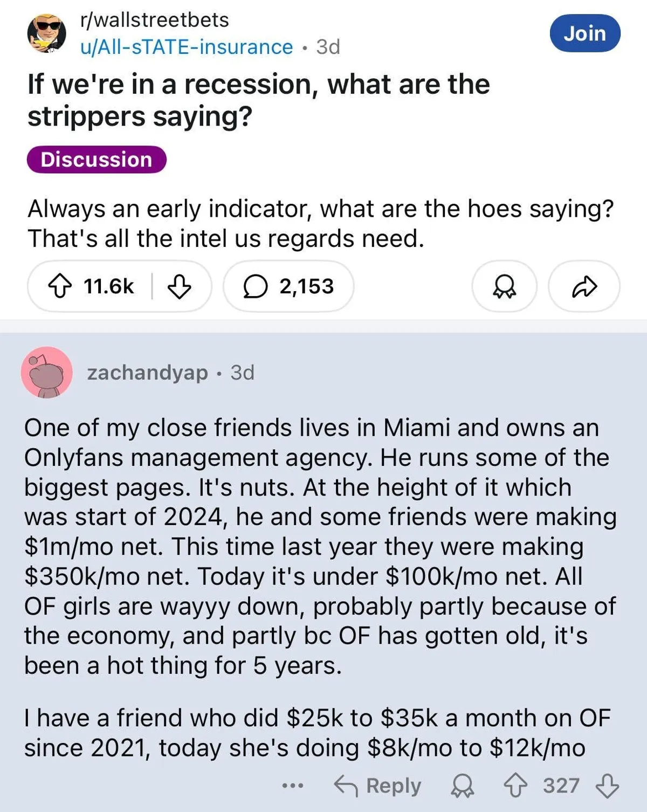Image resolution: width=647 pixels, height=812 pixels.
Task: Join the wallstreetbets community
Action: 585,33
